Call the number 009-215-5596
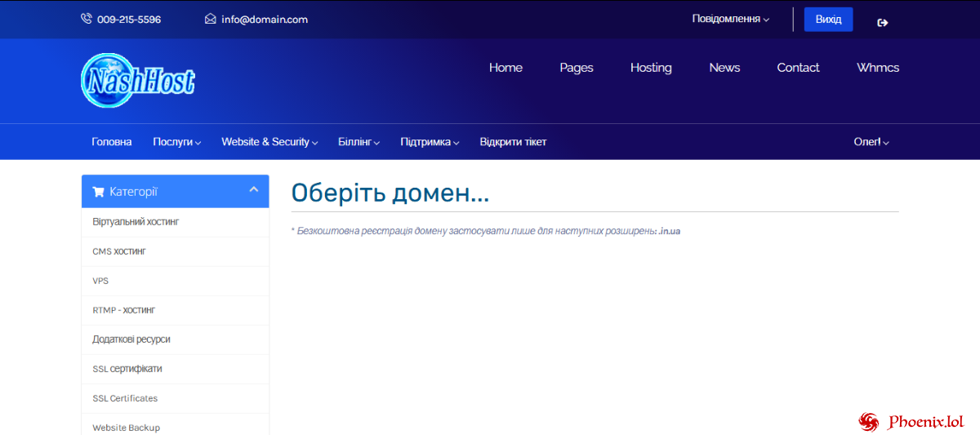Viewport: 980px width, 435px height. click(129, 20)
